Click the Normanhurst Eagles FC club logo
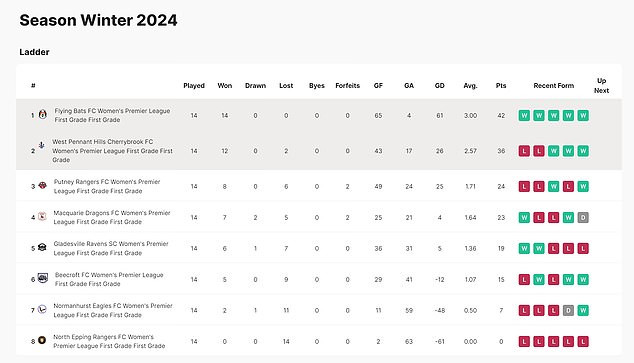 (x=42, y=310)
